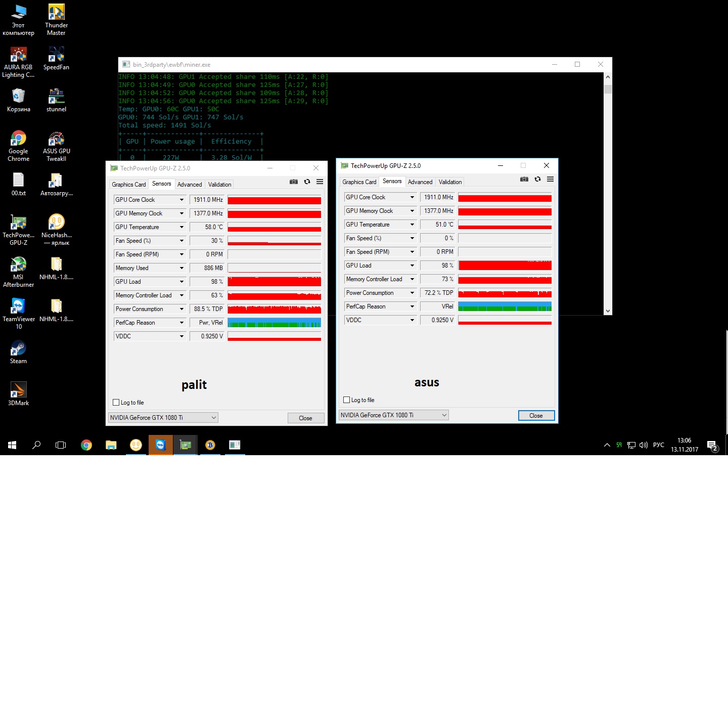Open Chrome from the taskbar
The height and width of the screenshot is (704, 728).
[86, 445]
